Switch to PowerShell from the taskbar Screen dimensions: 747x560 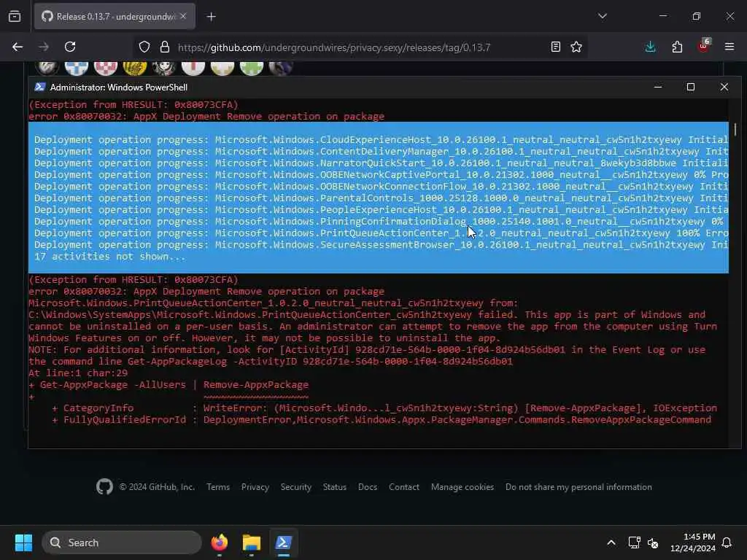coord(284,542)
